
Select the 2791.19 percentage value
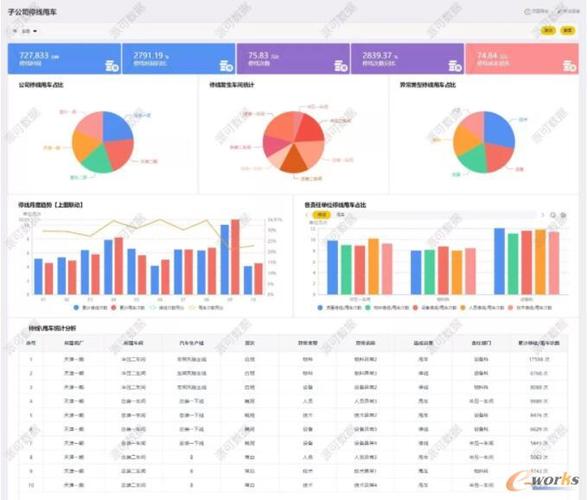[148, 56]
